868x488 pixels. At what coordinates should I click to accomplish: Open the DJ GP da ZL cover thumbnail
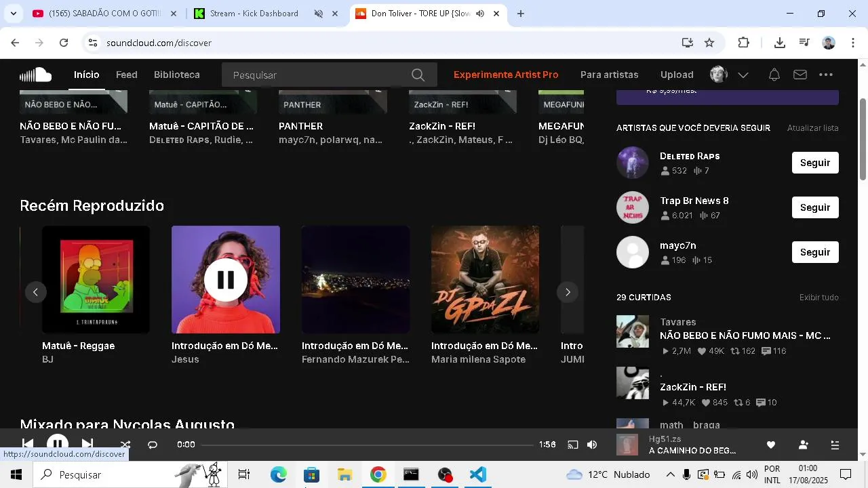[486, 279]
